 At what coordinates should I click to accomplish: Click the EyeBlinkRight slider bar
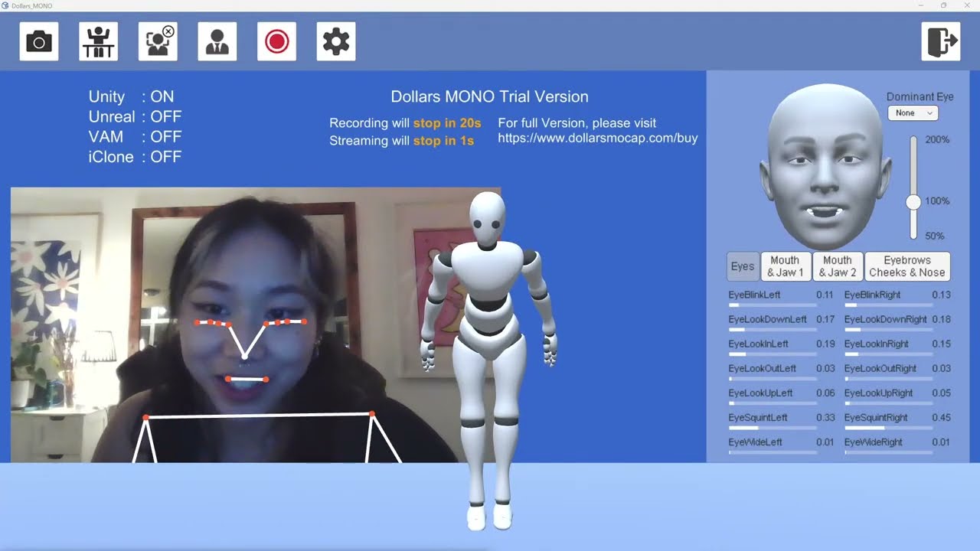point(888,305)
